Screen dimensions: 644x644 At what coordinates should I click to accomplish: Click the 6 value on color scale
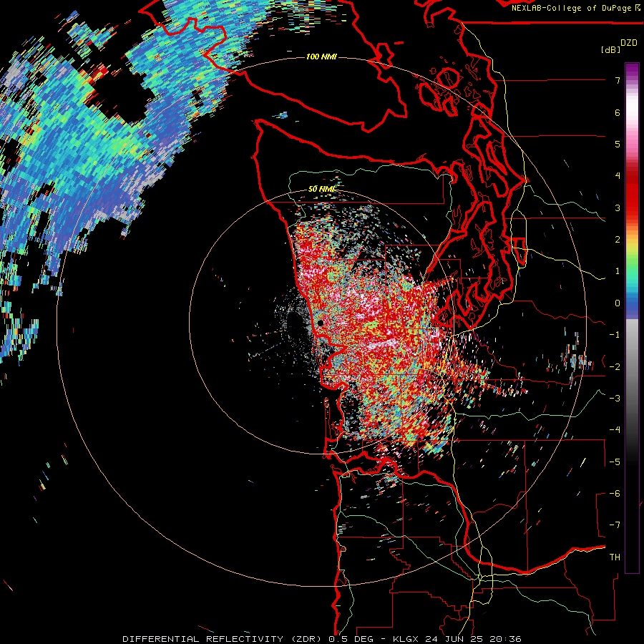pos(618,112)
